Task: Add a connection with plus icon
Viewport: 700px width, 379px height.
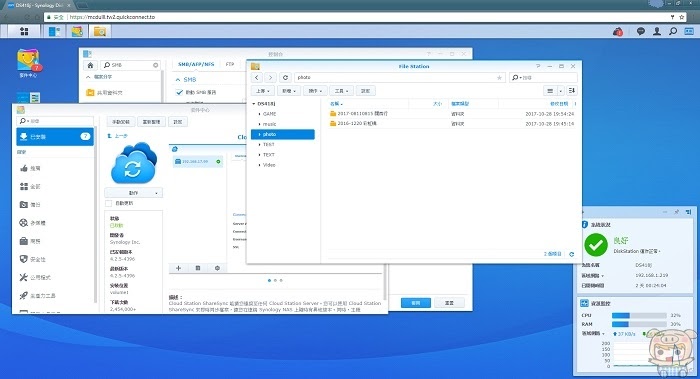Action: tap(179, 268)
